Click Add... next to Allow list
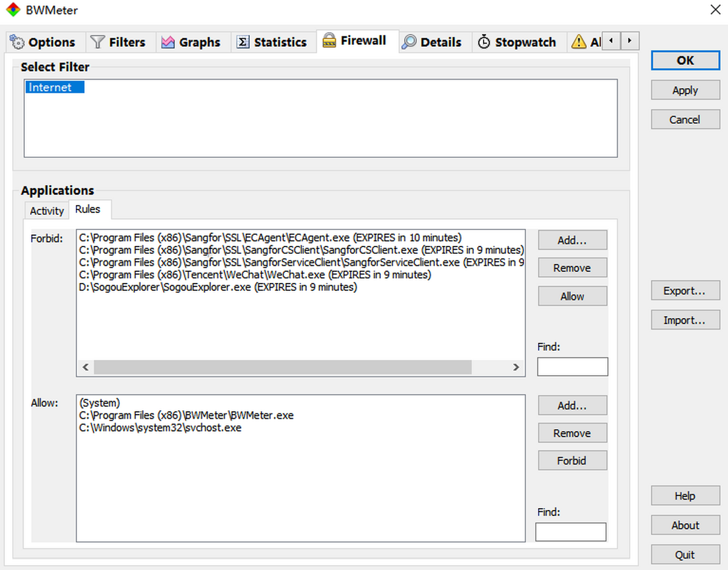The width and height of the screenshot is (728, 570). (x=572, y=405)
